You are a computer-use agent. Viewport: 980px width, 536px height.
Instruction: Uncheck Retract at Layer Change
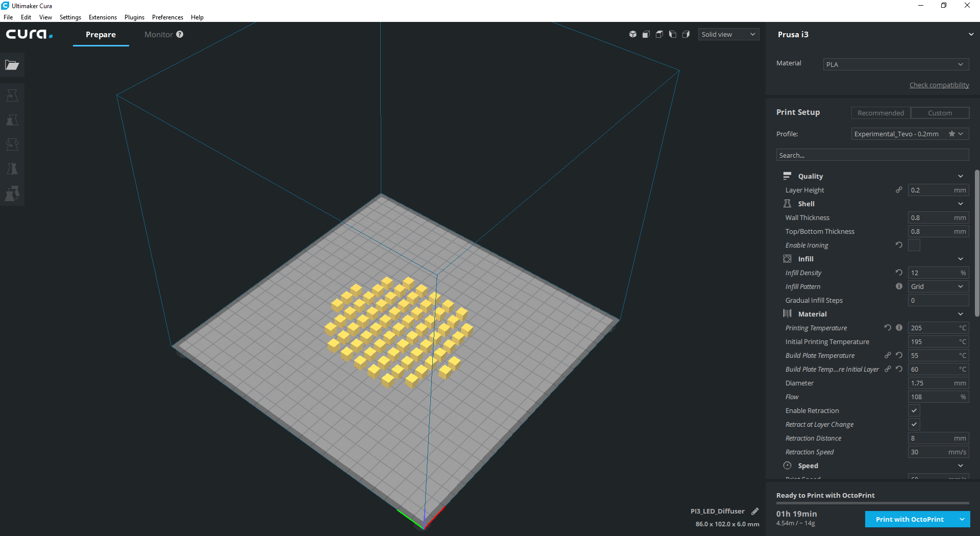point(914,424)
